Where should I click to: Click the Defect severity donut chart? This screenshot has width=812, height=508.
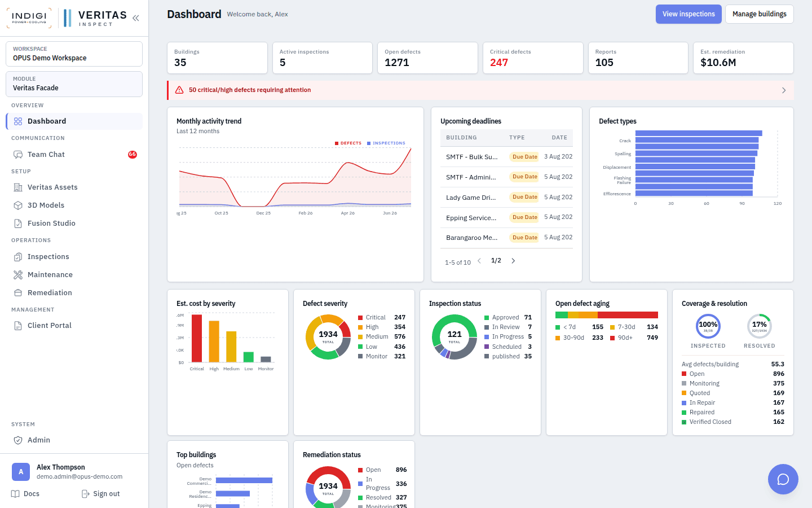(328, 337)
